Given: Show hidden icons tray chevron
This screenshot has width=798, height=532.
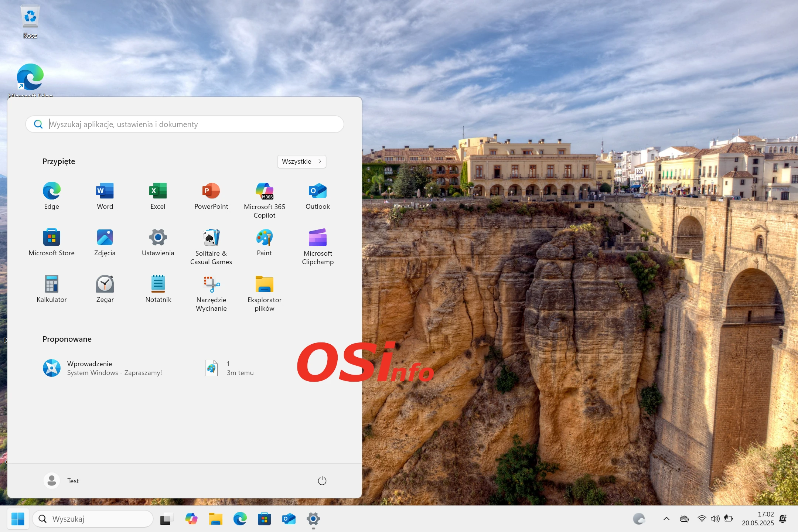Looking at the screenshot, I should click(x=666, y=519).
